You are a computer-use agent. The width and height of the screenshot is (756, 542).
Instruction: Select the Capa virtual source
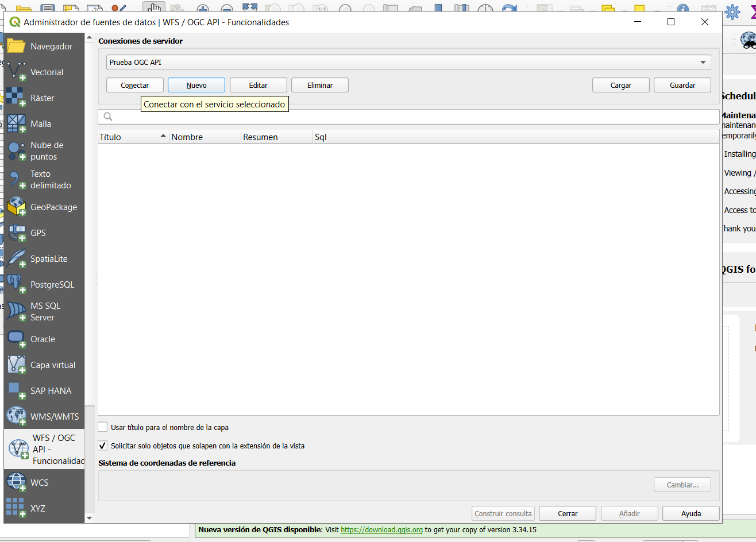[44, 365]
